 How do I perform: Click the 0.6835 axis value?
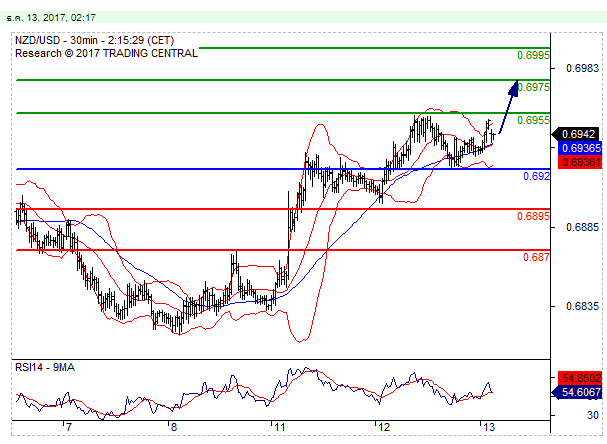point(582,306)
